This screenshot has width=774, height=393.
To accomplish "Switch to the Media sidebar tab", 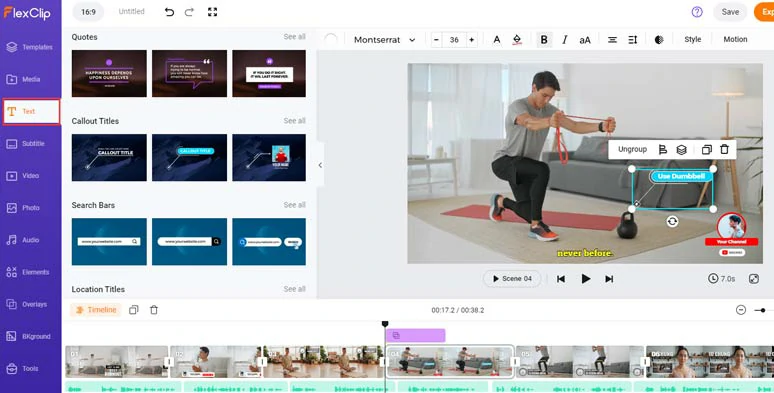I will coord(31,79).
